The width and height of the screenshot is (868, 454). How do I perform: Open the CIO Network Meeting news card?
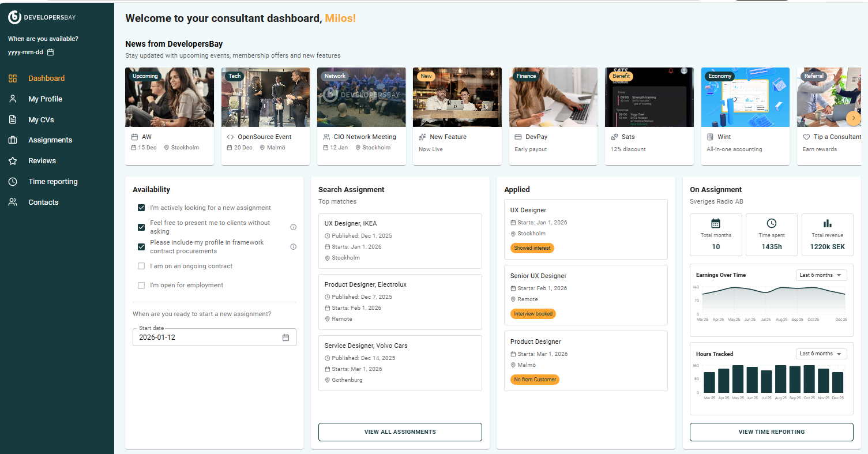[361, 116]
